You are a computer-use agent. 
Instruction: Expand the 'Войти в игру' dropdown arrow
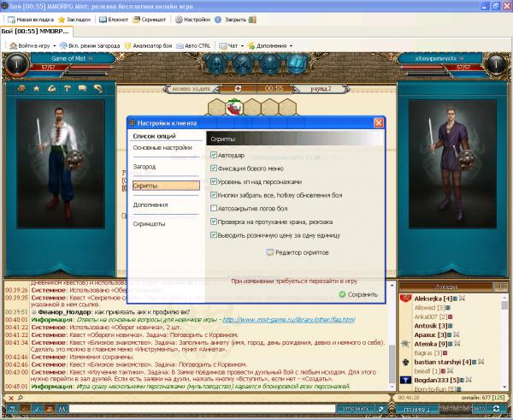click(55, 46)
